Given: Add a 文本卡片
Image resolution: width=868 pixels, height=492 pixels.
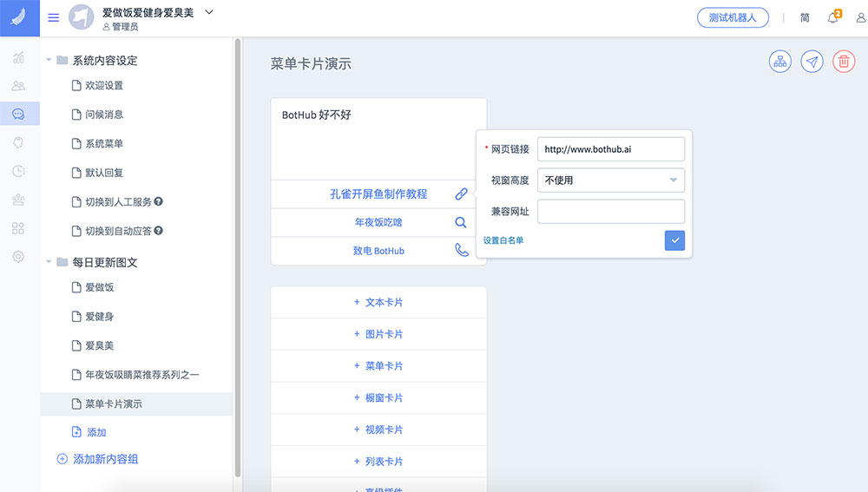Looking at the screenshot, I should tap(378, 302).
